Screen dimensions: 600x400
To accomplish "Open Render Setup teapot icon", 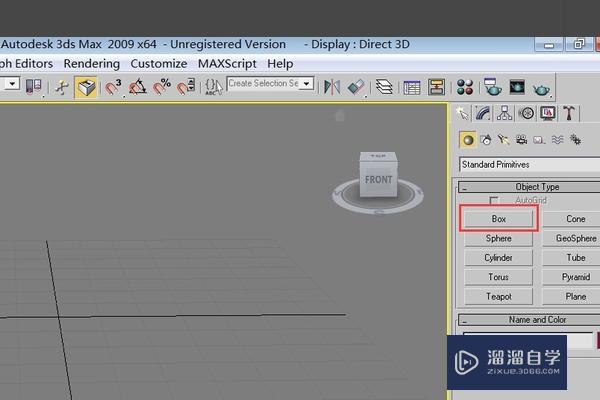I will [492, 87].
